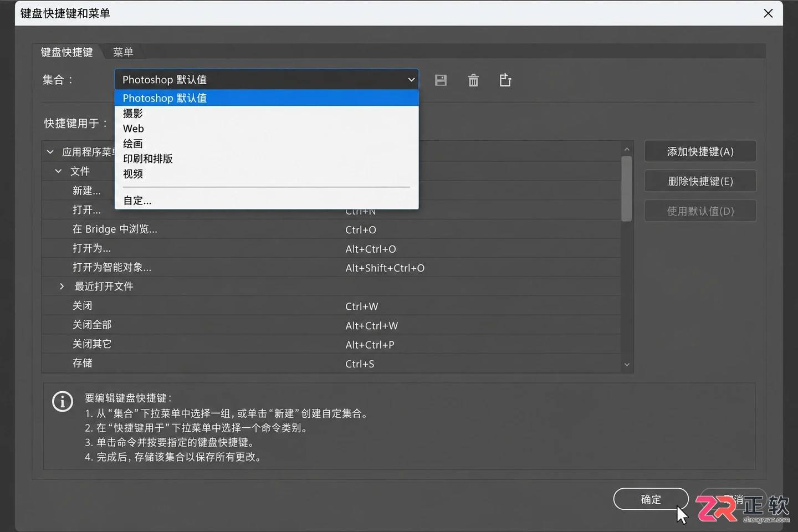Click the trash icon to delete set
This screenshot has width=798, height=532.
click(473, 80)
